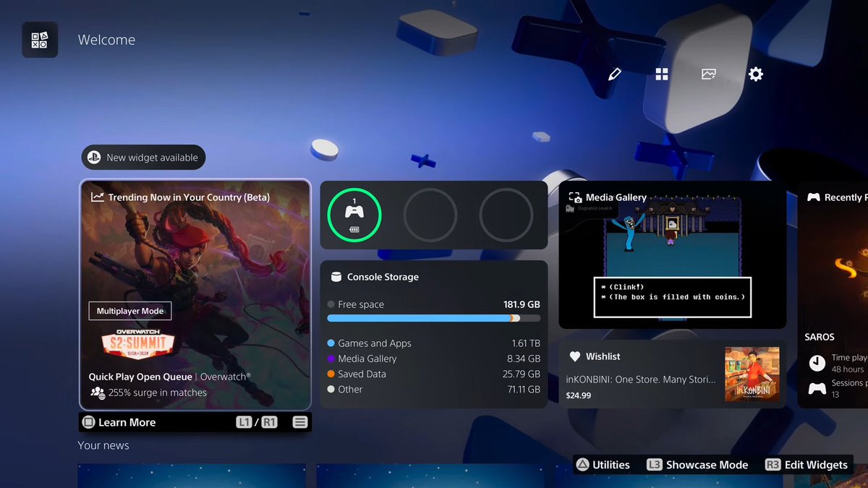Click the Trending Now chart icon
The height and width of the screenshot is (488, 868).
pyautogui.click(x=98, y=197)
